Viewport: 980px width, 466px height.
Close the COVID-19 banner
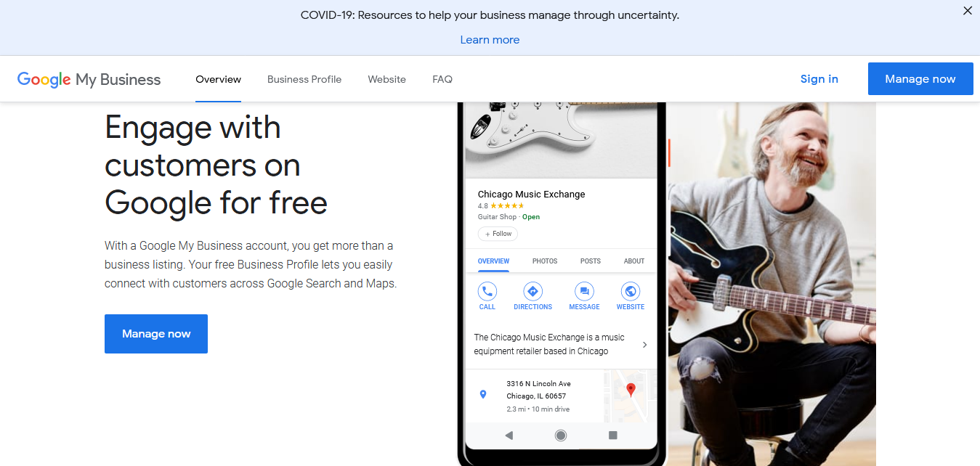[x=968, y=11]
